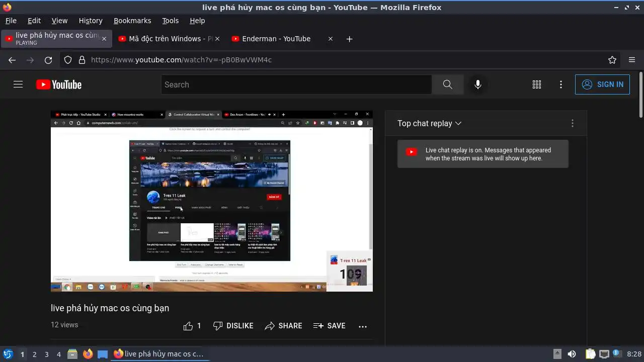Screen dimensions: 644x362
Task: Open the clipboard tray icon
Action: (x=591, y=354)
